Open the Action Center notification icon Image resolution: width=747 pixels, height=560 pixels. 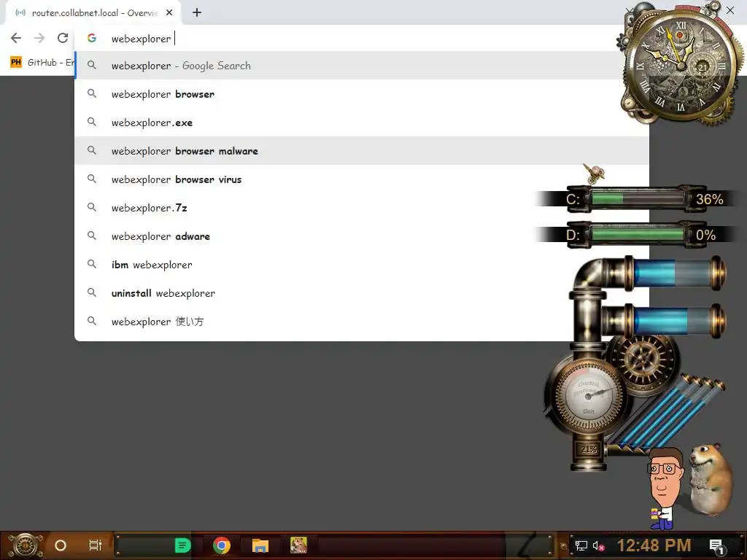[x=717, y=546]
